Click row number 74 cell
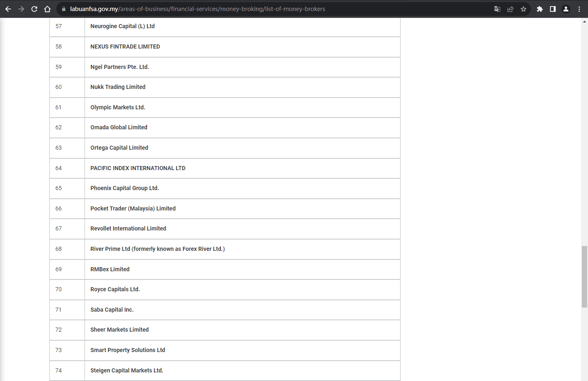The image size is (588, 381). [67, 371]
